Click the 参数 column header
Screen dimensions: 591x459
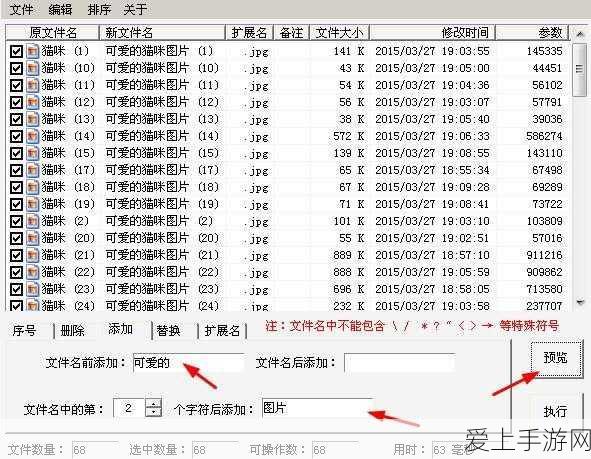[x=531, y=33]
